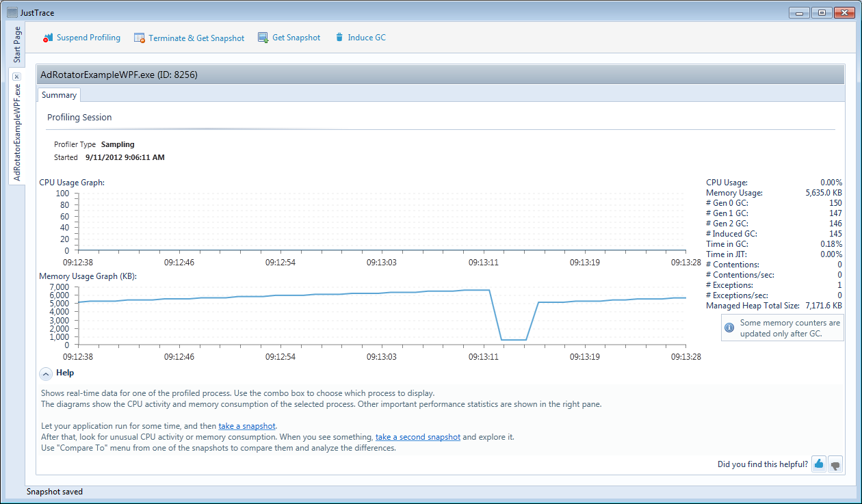Image resolution: width=862 pixels, height=504 pixels.
Task: Maximize the JustTrace window
Action: [822, 12]
